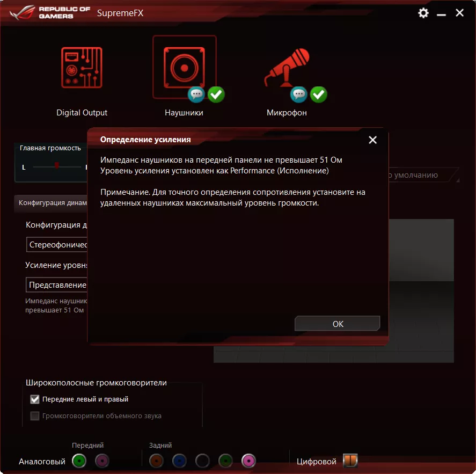Select the Digital Output device icon
Image resolution: width=476 pixels, height=474 pixels.
click(x=82, y=67)
